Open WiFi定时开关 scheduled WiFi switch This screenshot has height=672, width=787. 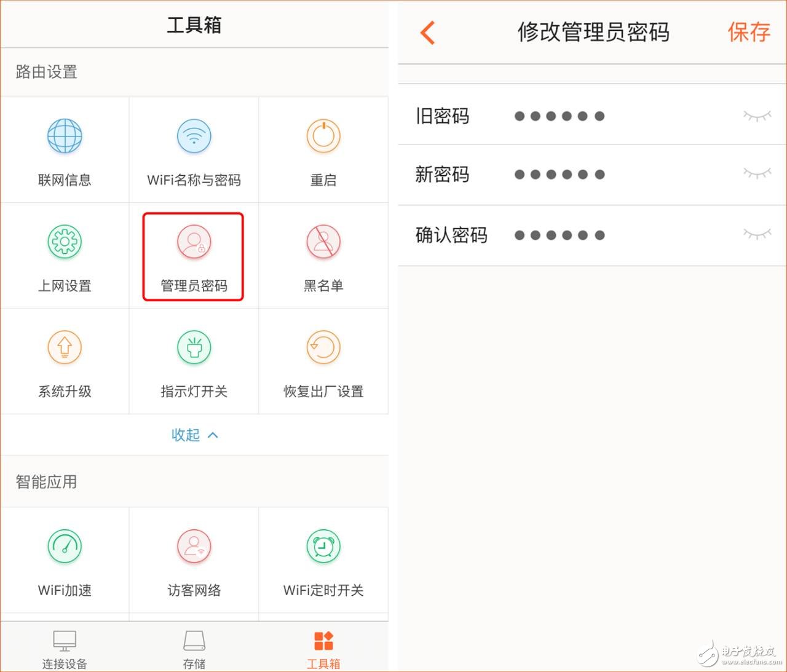(323, 558)
